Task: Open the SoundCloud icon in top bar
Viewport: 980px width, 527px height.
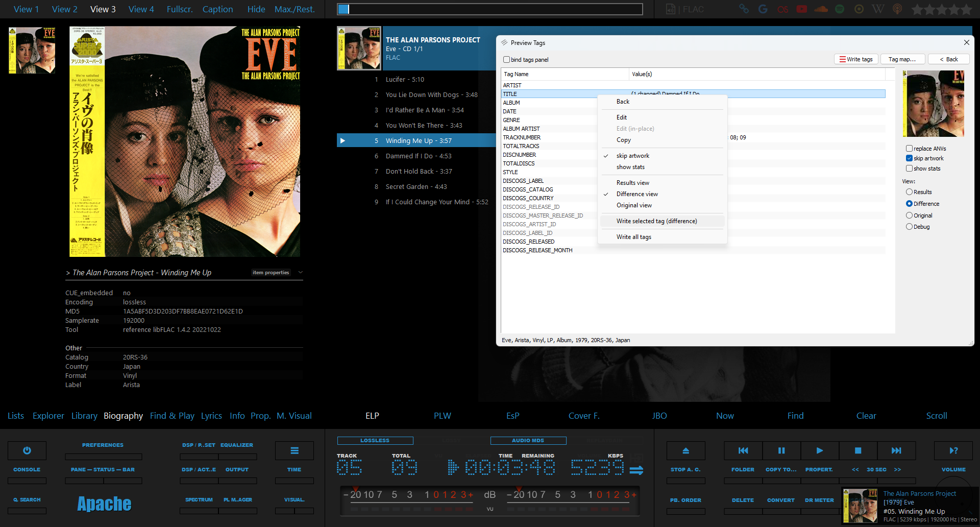Action: click(821, 9)
